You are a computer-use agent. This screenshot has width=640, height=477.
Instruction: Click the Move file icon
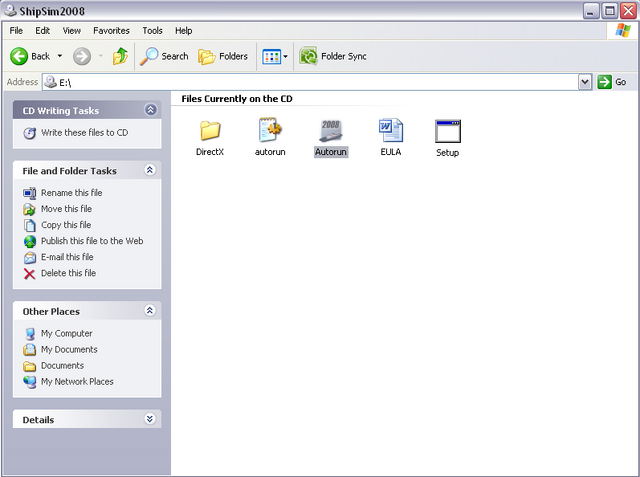(x=29, y=209)
